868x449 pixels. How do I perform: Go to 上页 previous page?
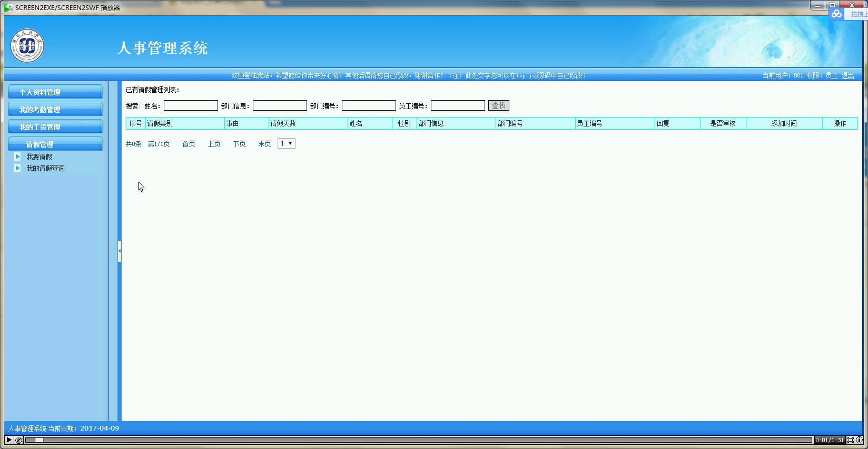coord(214,144)
